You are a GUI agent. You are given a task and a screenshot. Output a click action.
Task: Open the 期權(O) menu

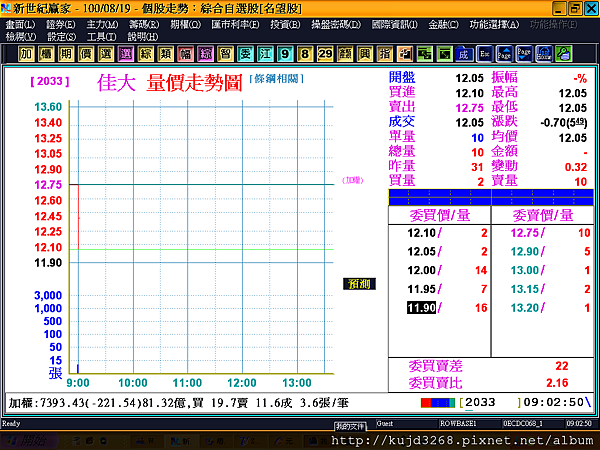(x=185, y=24)
